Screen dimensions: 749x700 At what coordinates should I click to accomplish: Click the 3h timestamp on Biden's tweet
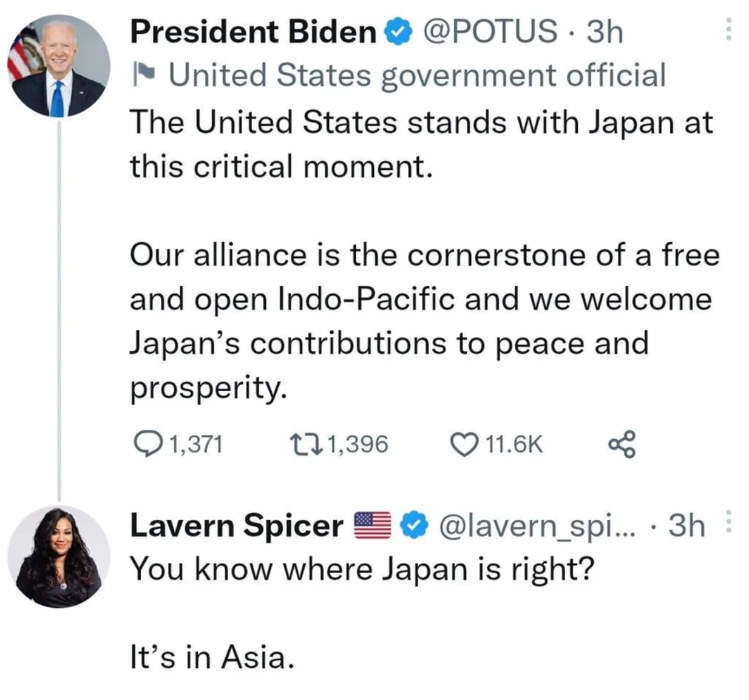coord(605,32)
